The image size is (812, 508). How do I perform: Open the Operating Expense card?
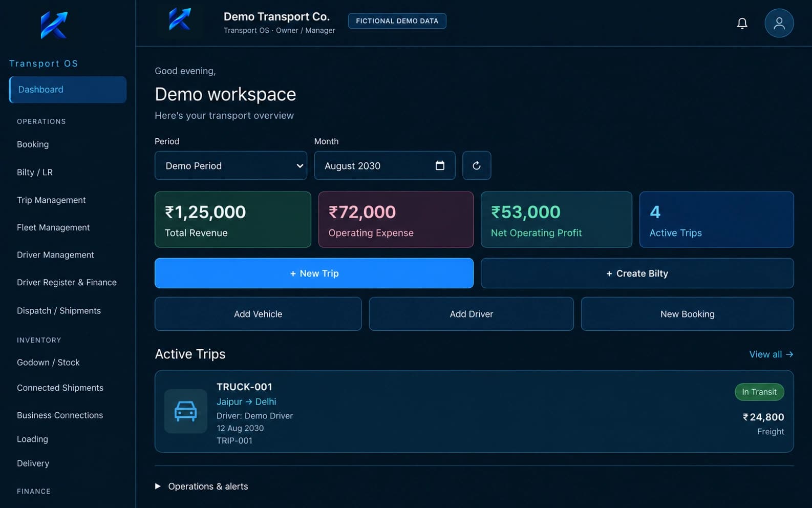click(396, 220)
